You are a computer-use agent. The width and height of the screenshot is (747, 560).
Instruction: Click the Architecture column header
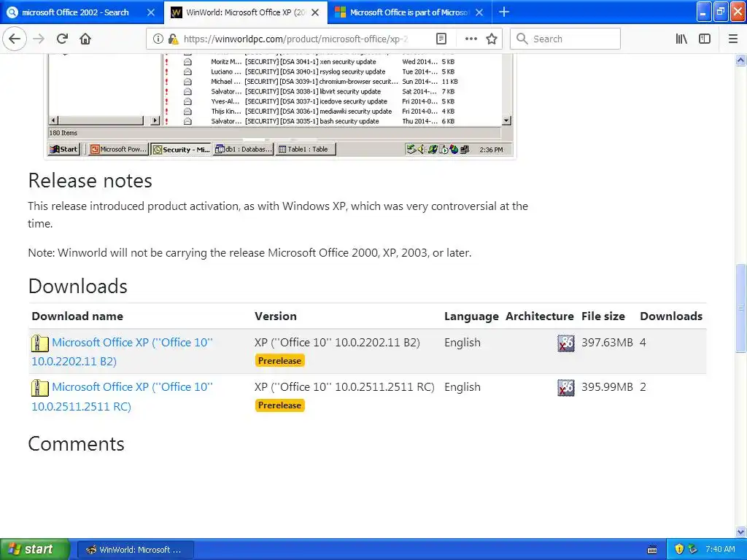539,316
